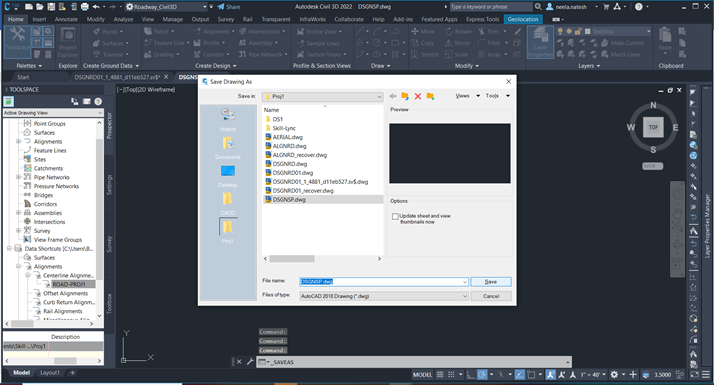Click Save icon in quick access toolbar
Screen dimensions: 714x385
[51, 7]
